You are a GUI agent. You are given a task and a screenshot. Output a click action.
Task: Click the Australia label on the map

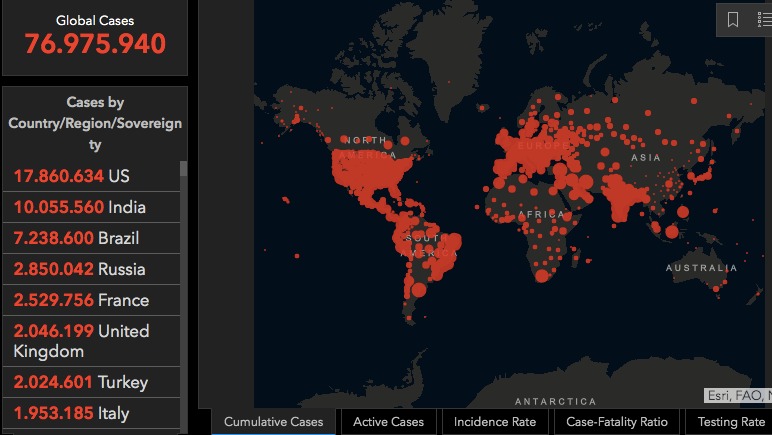701,268
